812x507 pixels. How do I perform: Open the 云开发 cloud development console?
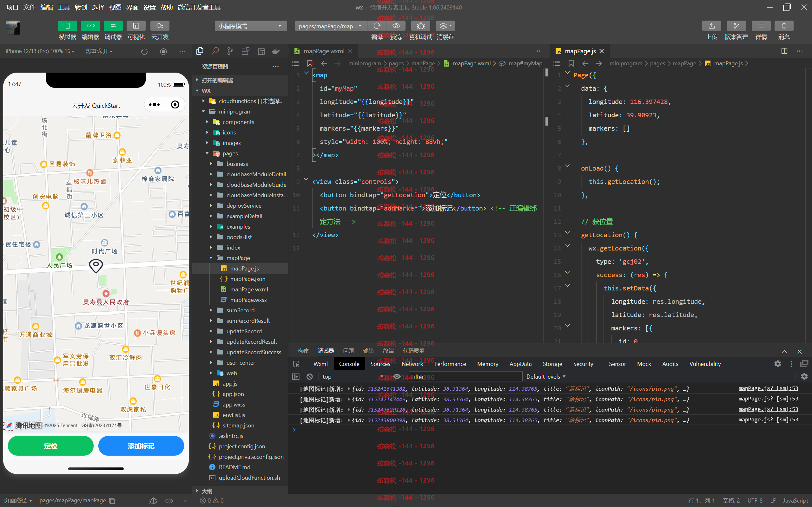click(160, 26)
